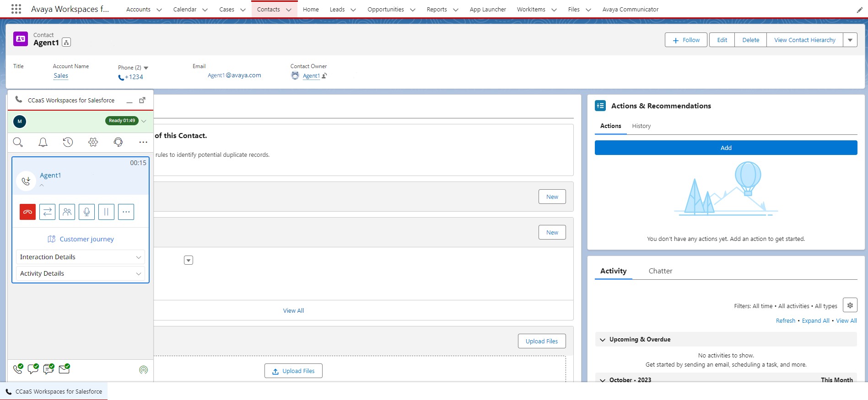Collapse the October 2023 section
This screenshot has width=868, height=400.
click(603, 380)
